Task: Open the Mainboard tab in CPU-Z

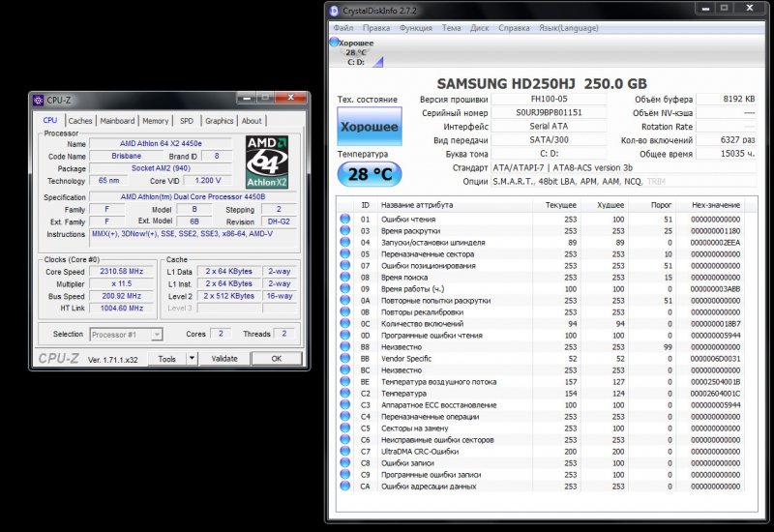Action: coord(117,121)
